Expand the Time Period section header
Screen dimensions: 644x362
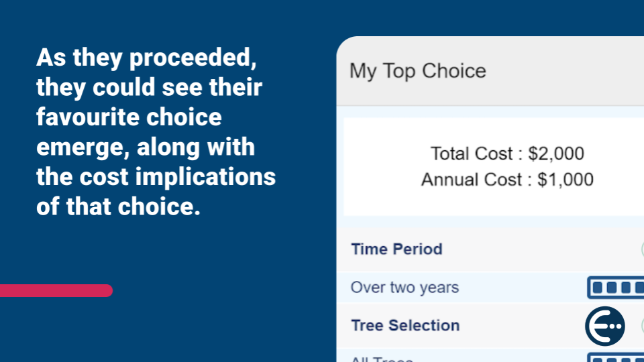[x=396, y=249]
